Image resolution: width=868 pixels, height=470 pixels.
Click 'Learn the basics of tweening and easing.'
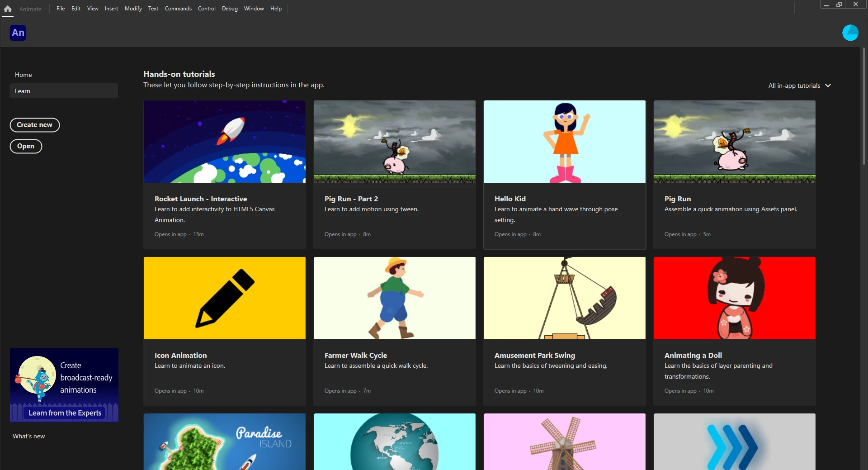click(551, 366)
